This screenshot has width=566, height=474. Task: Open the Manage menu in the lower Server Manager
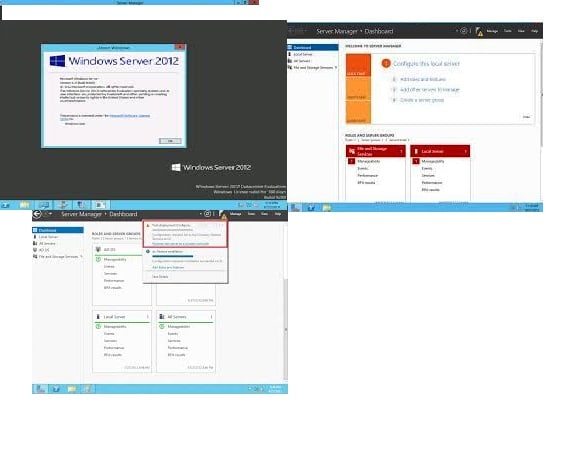pyautogui.click(x=235, y=214)
